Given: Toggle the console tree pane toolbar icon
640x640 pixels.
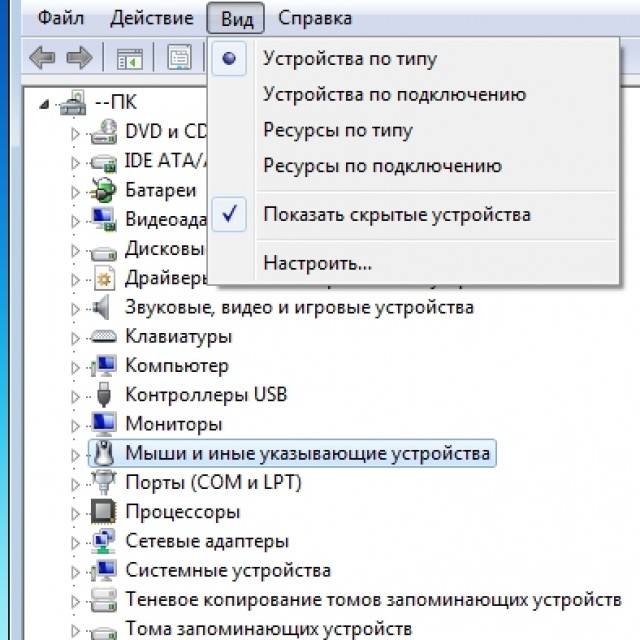Looking at the screenshot, I should [129, 58].
